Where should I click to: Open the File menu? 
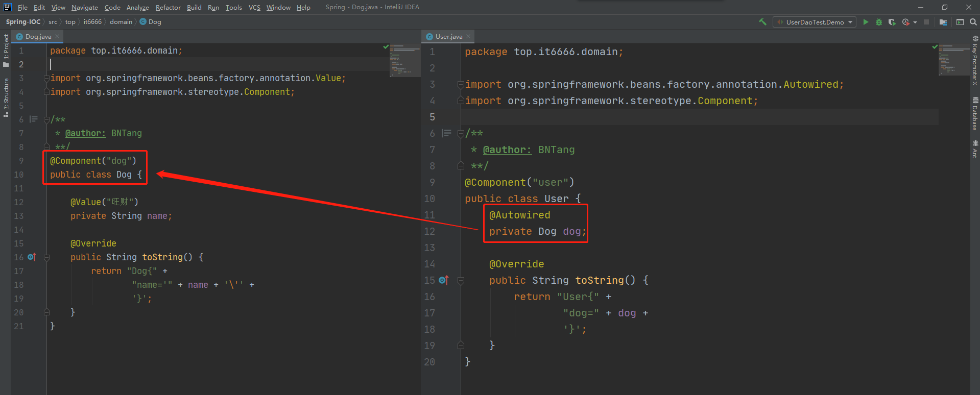pos(22,7)
